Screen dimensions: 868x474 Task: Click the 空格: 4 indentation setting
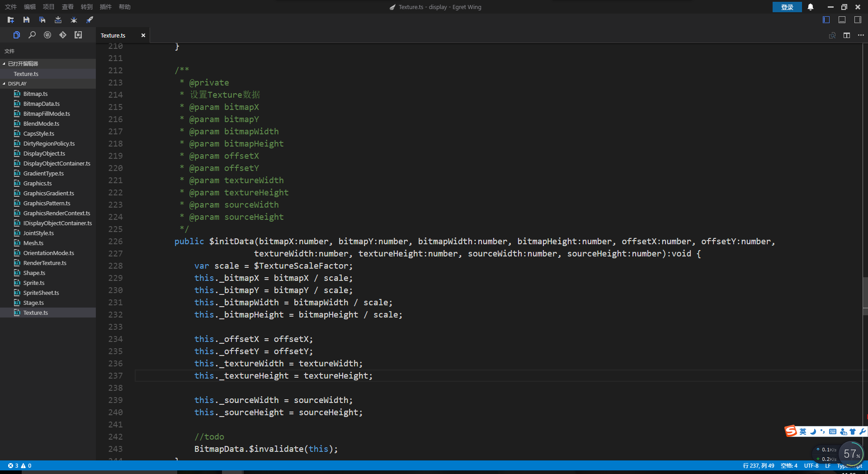789,465
